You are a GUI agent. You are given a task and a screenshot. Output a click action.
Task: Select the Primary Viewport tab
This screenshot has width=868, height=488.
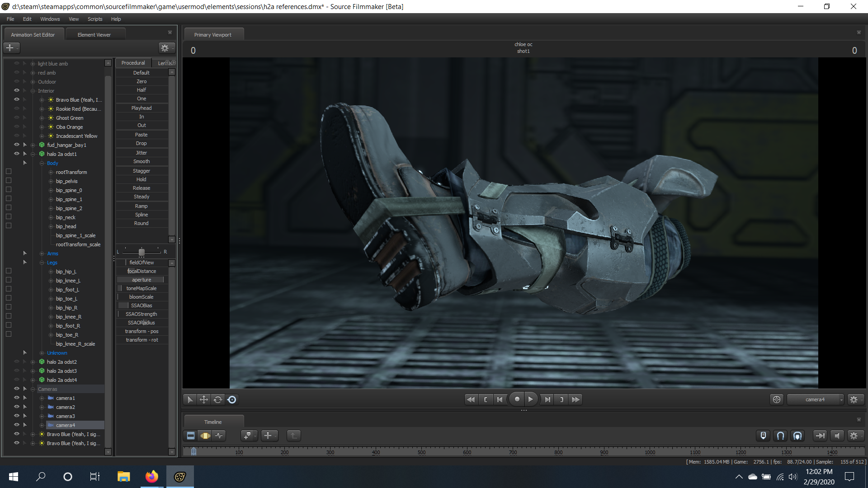click(x=213, y=35)
